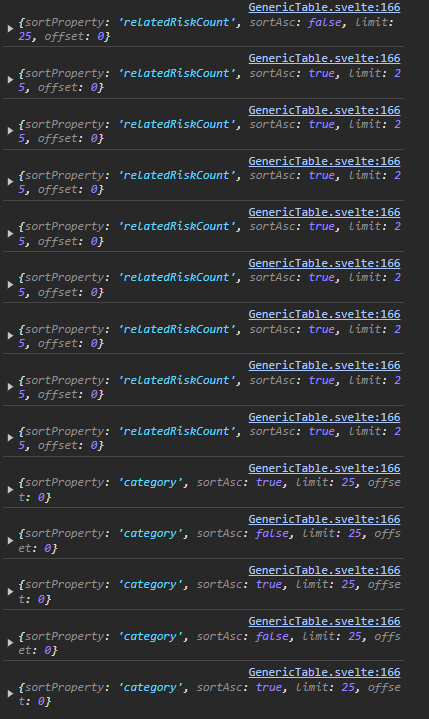The width and height of the screenshot is (429, 719).
Task: Expand first category object with sortAsc false
Action: 10,541
